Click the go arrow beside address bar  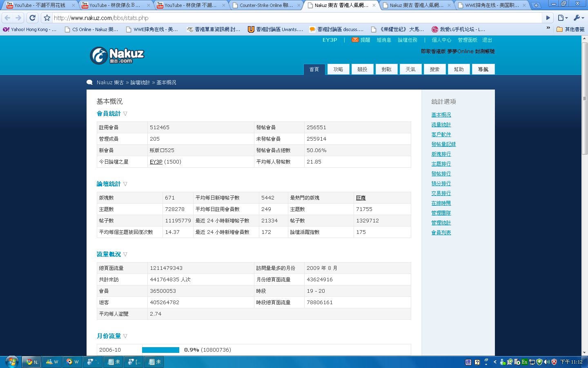(x=548, y=18)
